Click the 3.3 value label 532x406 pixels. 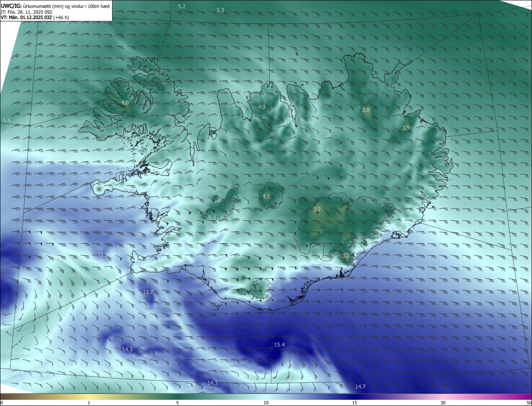point(345,255)
